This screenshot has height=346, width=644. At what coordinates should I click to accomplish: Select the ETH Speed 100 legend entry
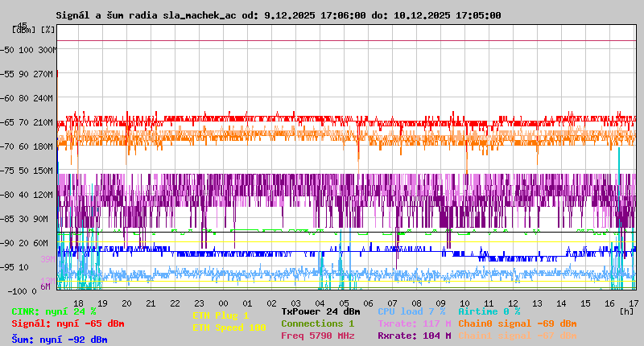[x=229, y=327]
